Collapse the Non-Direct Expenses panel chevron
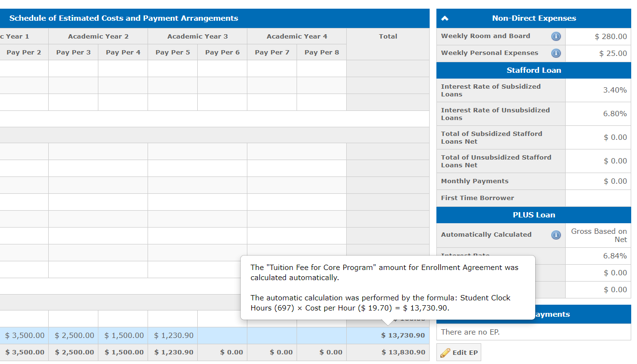The image size is (637, 364). click(445, 18)
